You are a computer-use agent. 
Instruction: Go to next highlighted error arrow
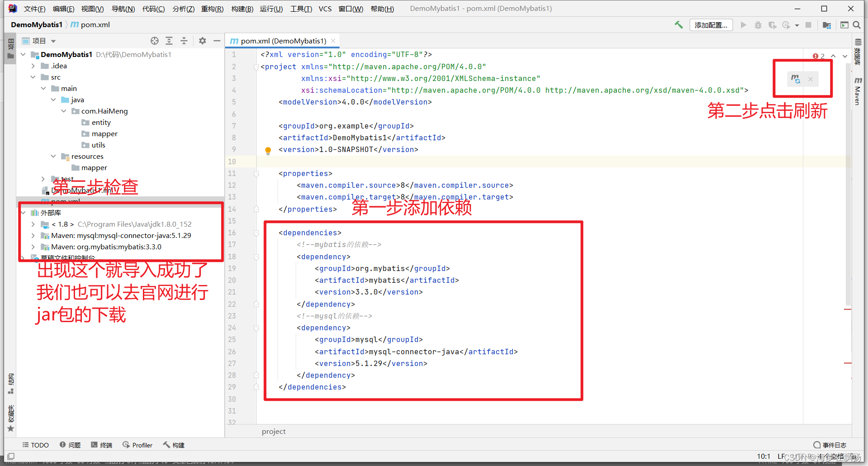tap(845, 56)
